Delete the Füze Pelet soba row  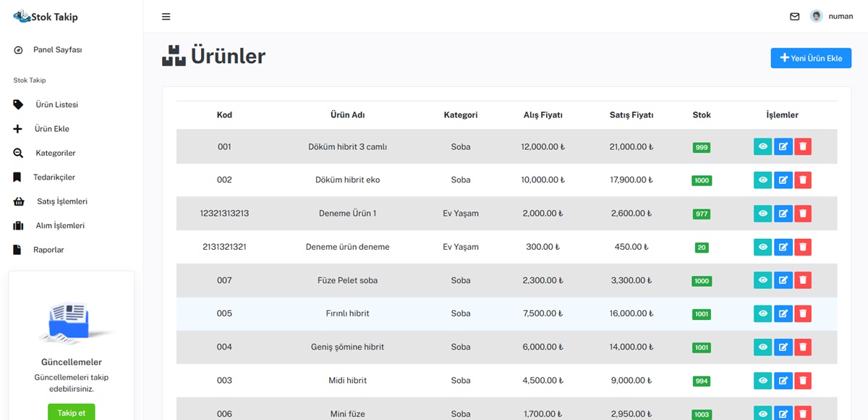click(802, 280)
